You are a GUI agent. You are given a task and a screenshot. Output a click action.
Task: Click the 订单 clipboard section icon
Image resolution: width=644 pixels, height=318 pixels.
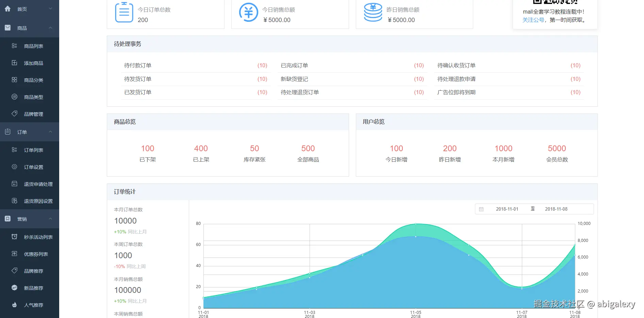coord(7,132)
